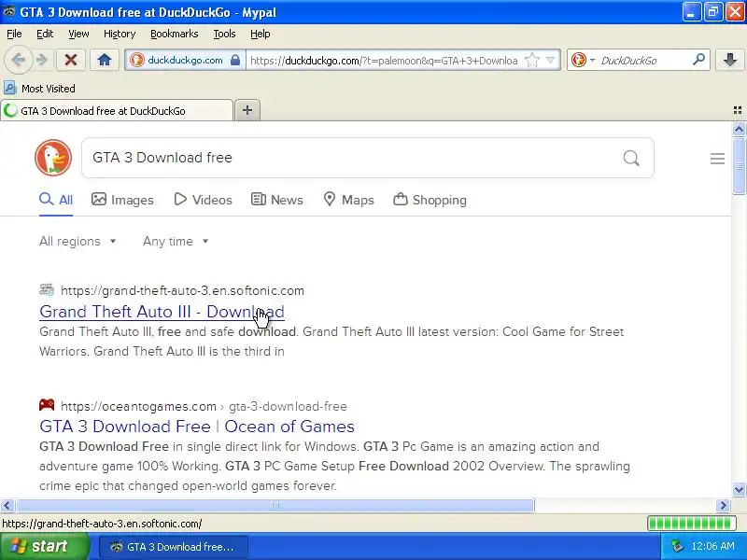The image size is (747, 560).
Task: Click the horizontal scrollbar thumb
Action: (x=275, y=505)
